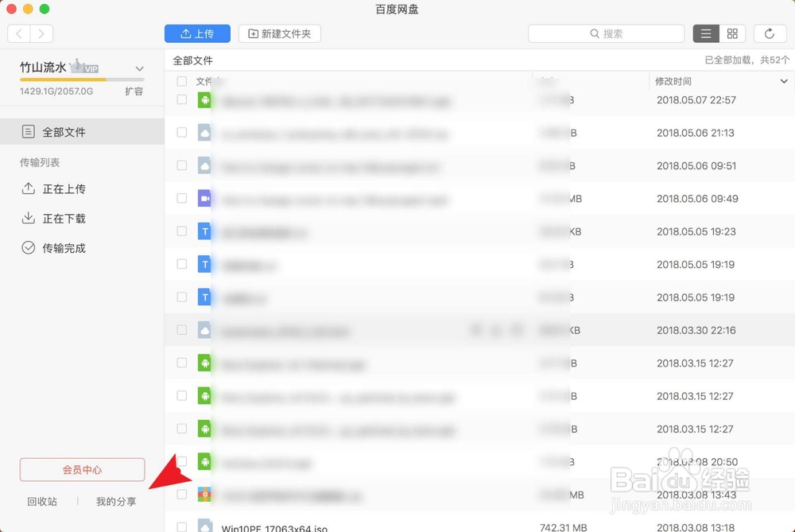This screenshot has height=532, width=795.
Task: Click the back navigation arrow
Action: (x=19, y=33)
